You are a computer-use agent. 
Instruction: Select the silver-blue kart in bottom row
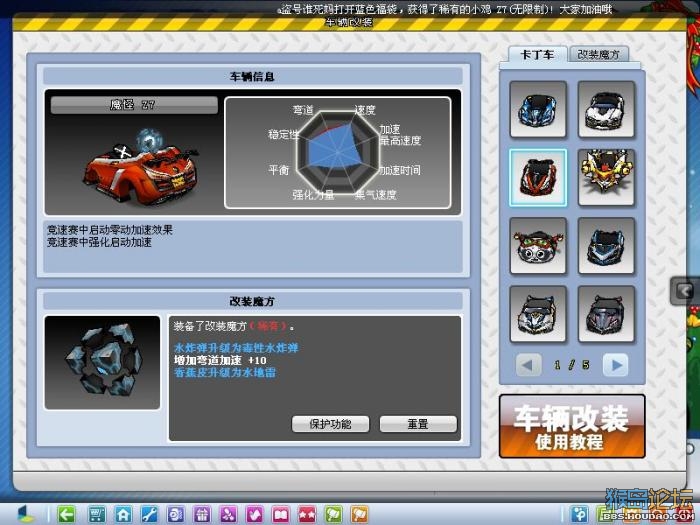[538, 314]
